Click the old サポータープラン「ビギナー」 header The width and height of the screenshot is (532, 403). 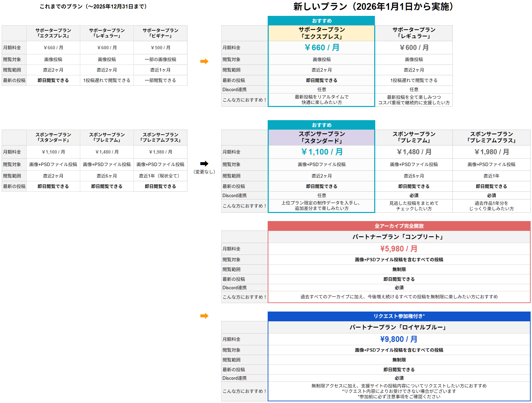click(x=160, y=33)
